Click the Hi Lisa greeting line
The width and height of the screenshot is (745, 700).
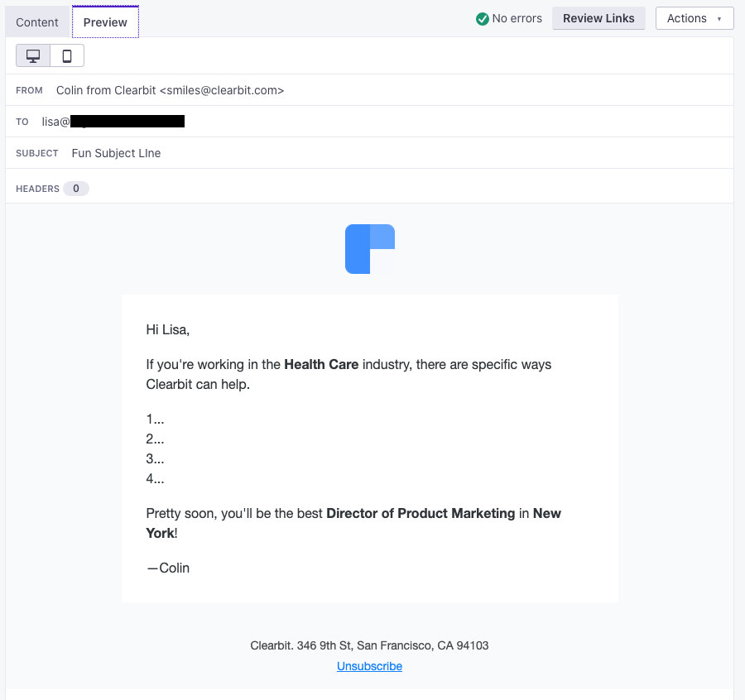pos(168,329)
